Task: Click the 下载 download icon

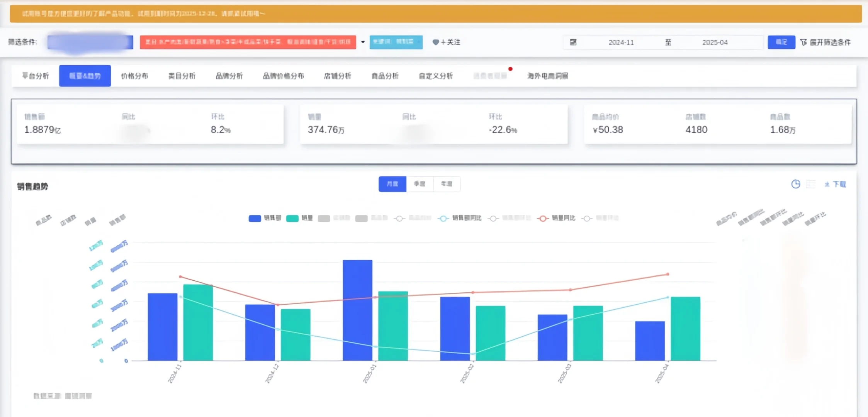Action: (x=827, y=184)
